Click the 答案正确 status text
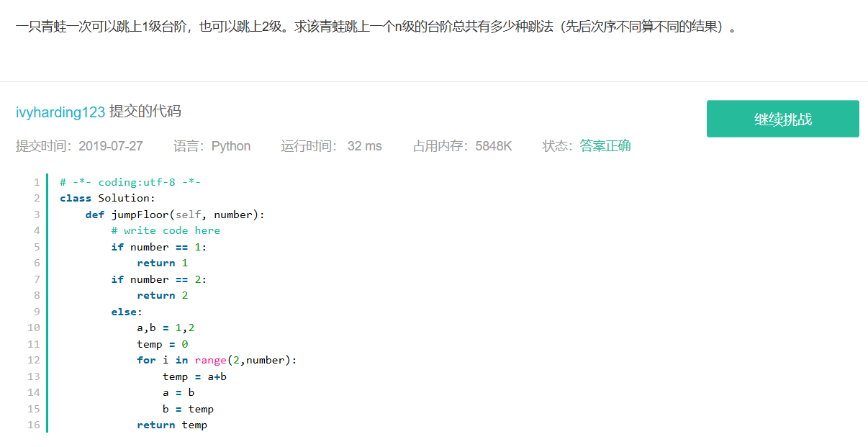This screenshot has height=447, width=868. [605, 146]
